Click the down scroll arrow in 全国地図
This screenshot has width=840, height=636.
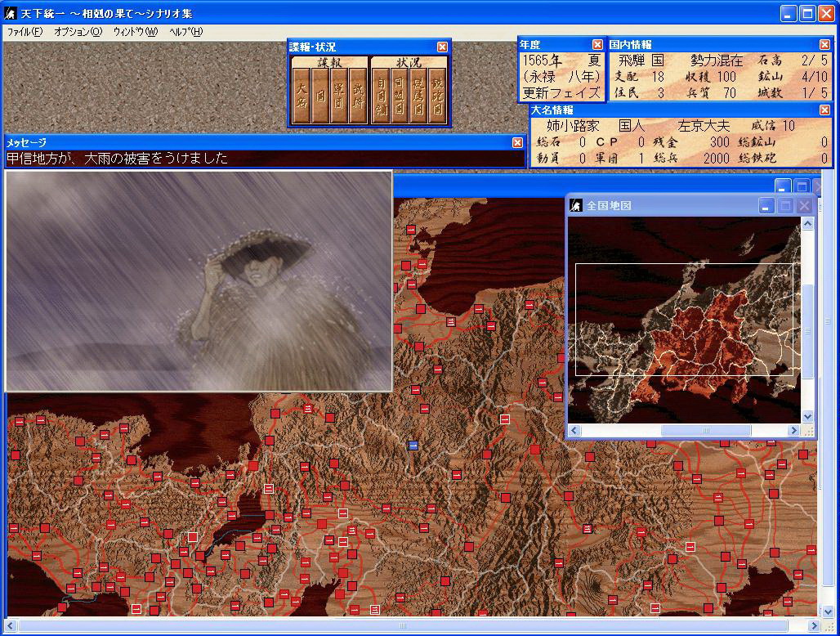(x=807, y=416)
